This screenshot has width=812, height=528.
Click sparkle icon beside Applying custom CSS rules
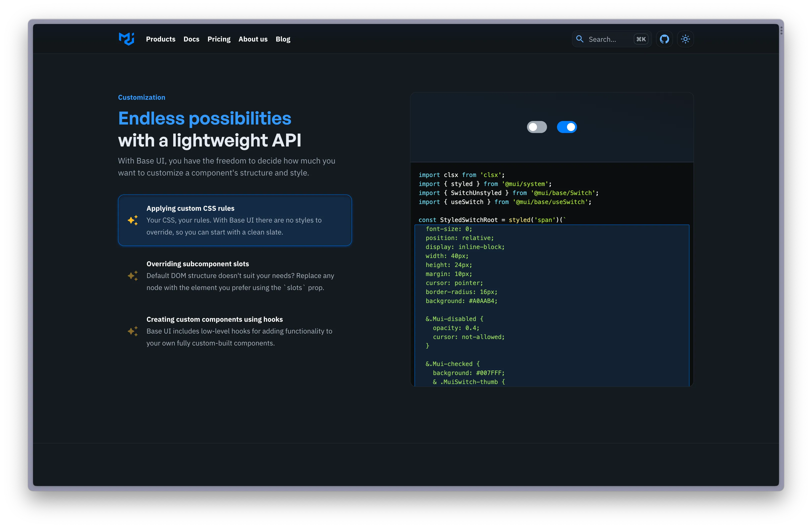pyautogui.click(x=133, y=220)
